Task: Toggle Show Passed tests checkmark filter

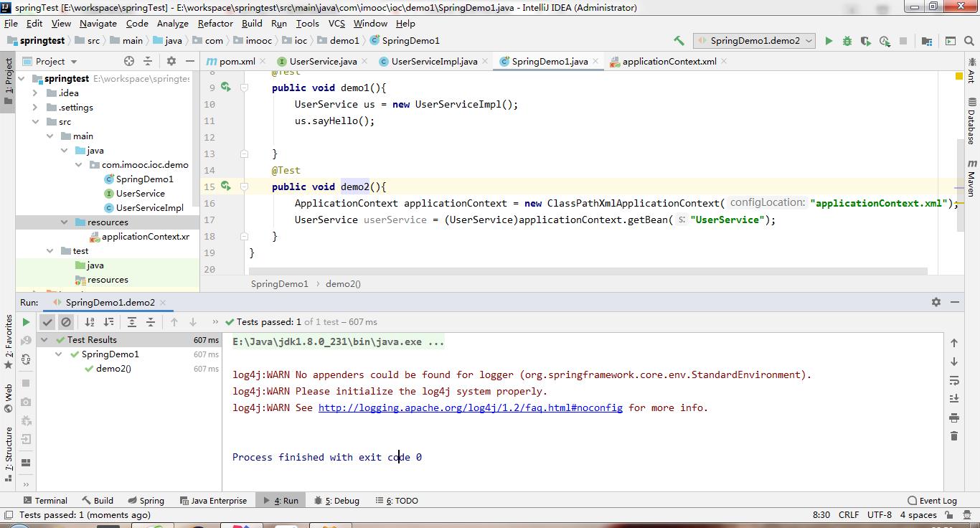Action: click(47, 322)
